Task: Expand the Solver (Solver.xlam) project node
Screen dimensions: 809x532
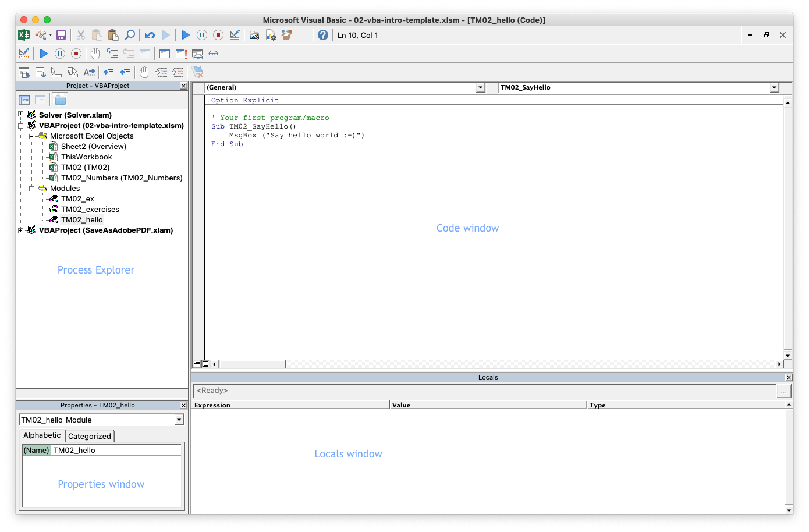Action: click(x=20, y=115)
